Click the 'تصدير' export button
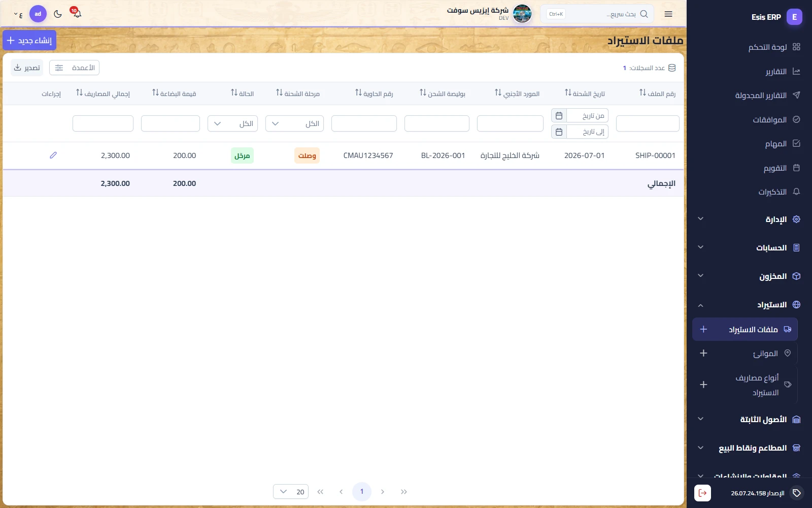This screenshot has height=508, width=812. [27, 68]
